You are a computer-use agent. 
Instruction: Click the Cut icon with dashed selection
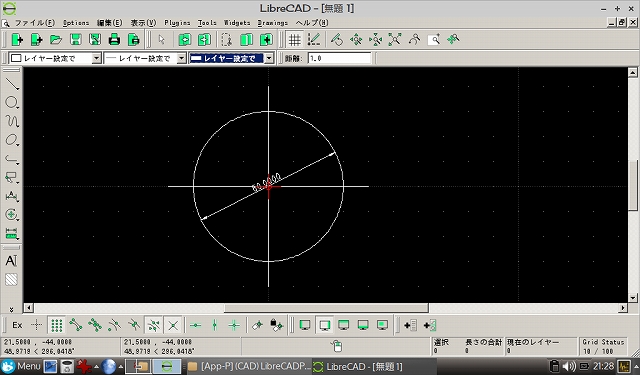(x=227, y=40)
